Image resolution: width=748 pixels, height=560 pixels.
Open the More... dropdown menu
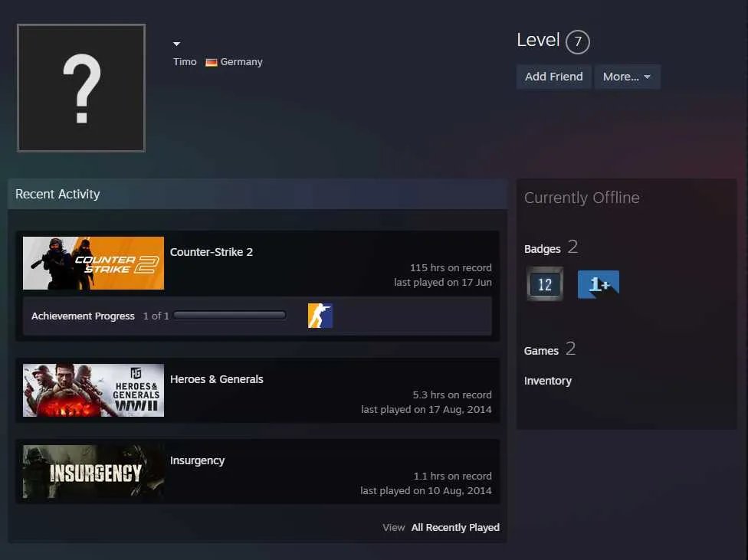[x=627, y=77]
